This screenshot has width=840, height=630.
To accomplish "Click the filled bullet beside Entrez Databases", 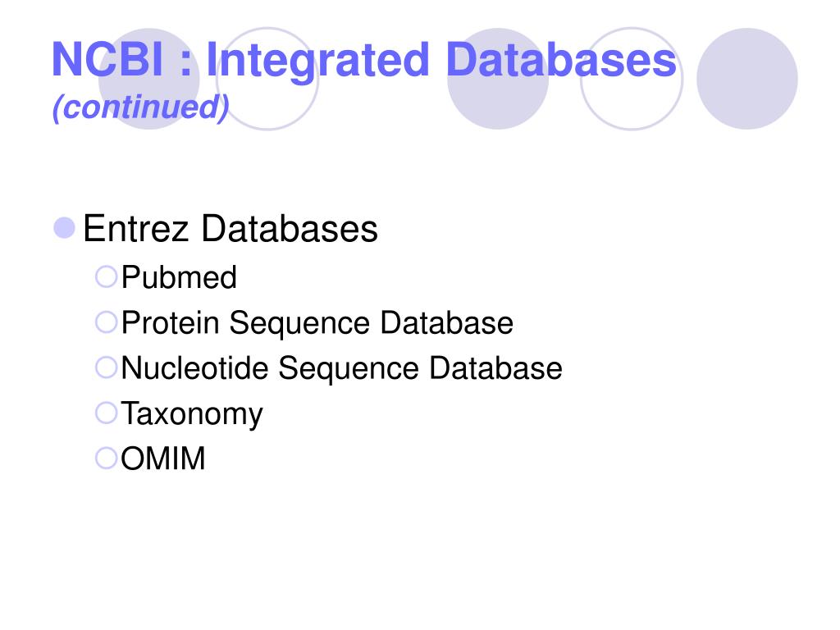I will point(64,228).
